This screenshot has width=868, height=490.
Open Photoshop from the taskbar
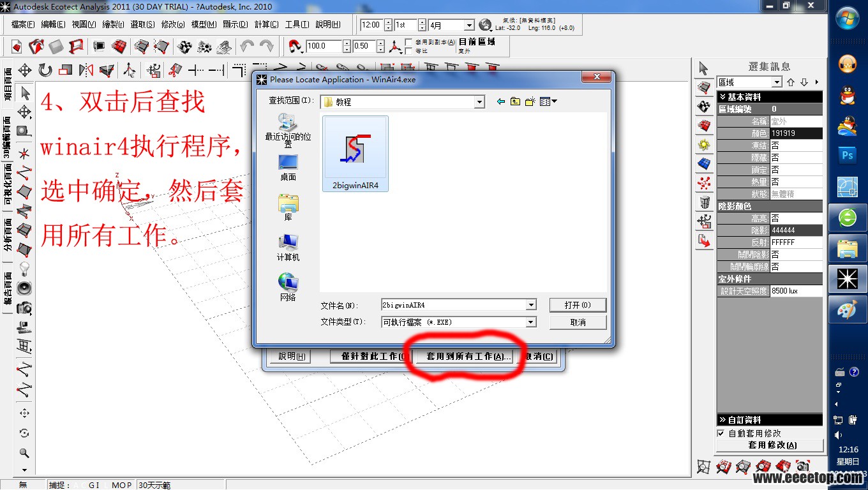[x=848, y=155]
